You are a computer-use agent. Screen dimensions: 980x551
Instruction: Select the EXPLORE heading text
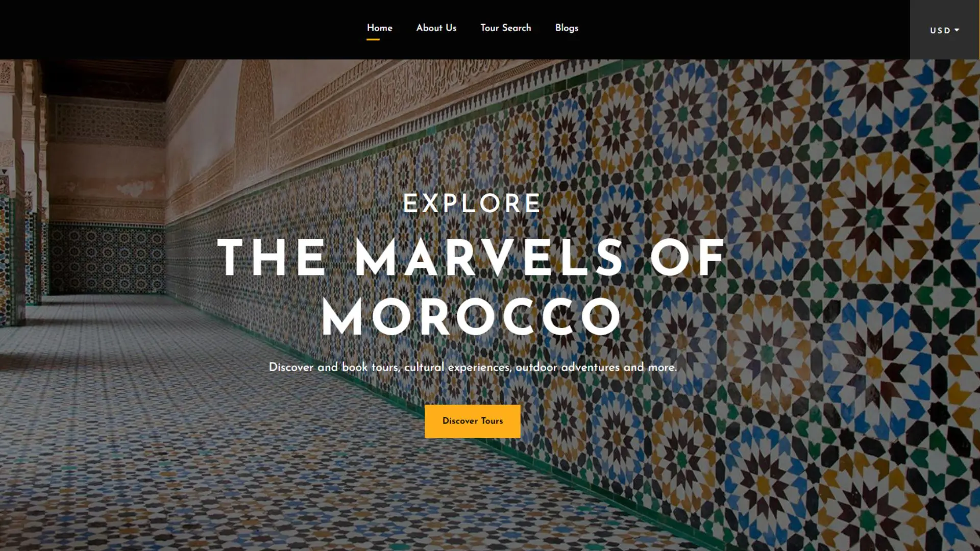click(472, 203)
